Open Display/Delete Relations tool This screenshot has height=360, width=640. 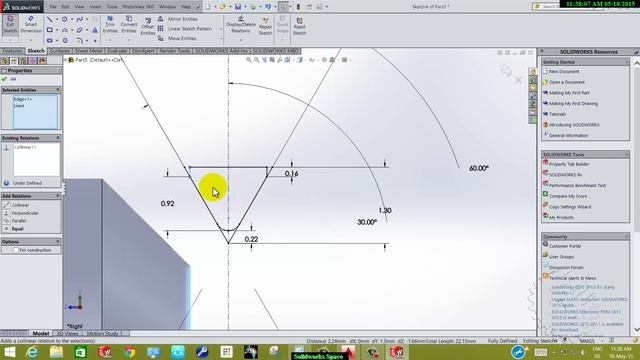(x=240, y=25)
